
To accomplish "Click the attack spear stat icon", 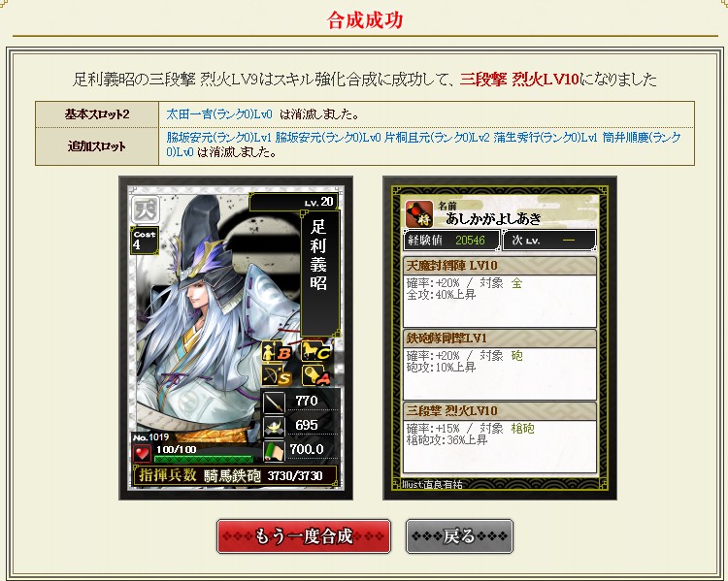I will click(x=274, y=403).
